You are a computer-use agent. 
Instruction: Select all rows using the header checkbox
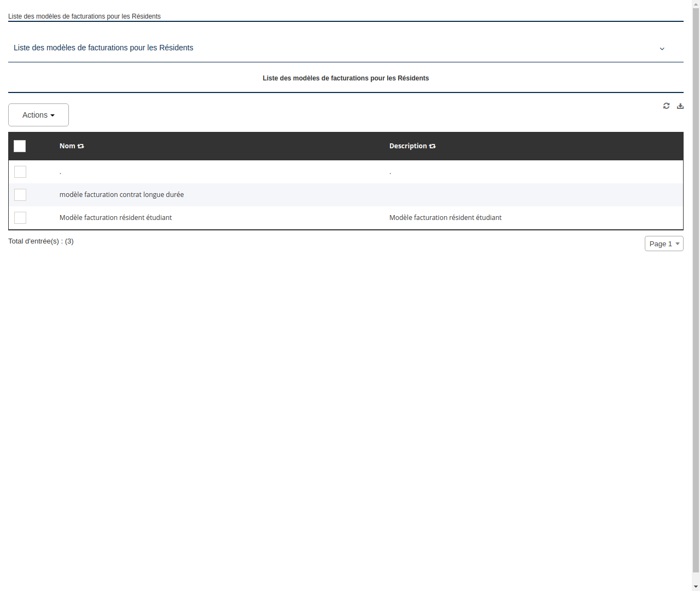(20, 146)
